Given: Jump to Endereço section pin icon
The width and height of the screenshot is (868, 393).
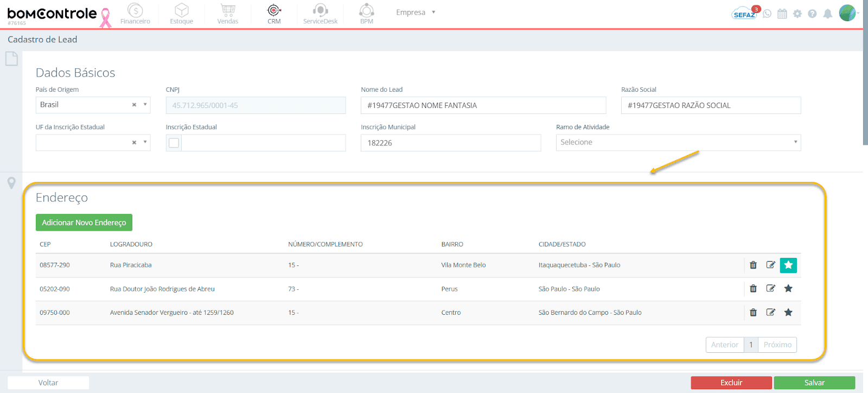Looking at the screenshot, I should 11,183.
